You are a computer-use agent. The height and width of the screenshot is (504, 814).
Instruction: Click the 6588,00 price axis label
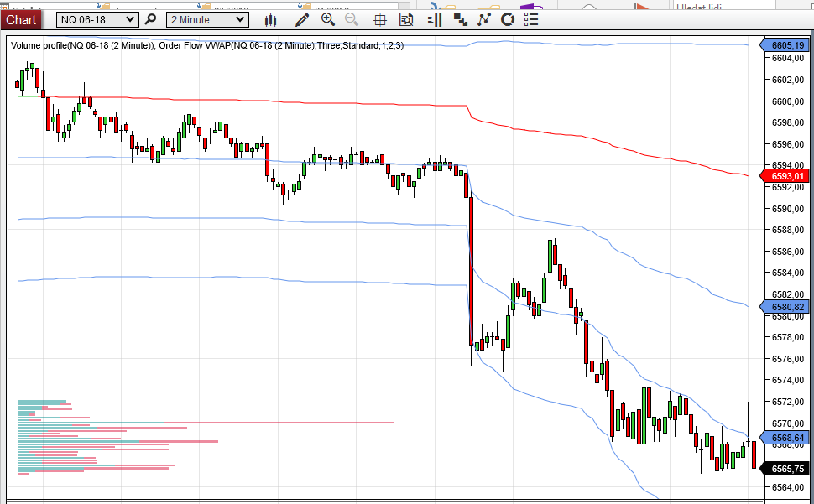coord(788,230)
